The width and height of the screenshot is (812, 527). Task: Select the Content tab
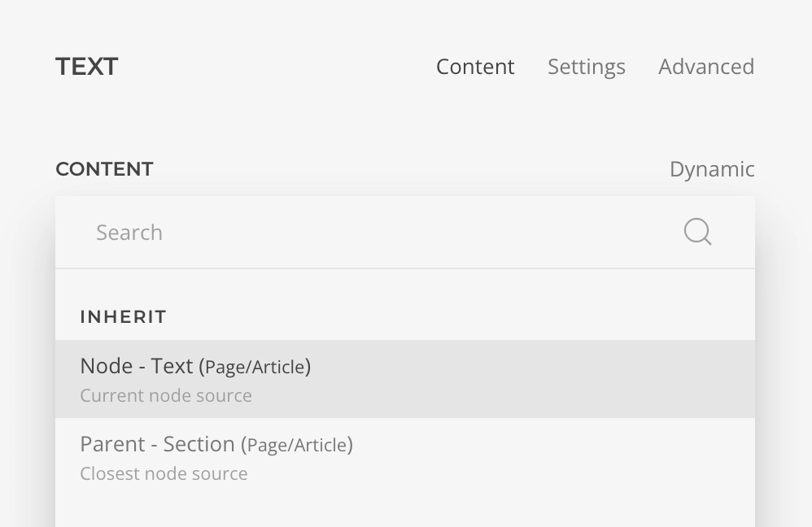pos(475,67)
